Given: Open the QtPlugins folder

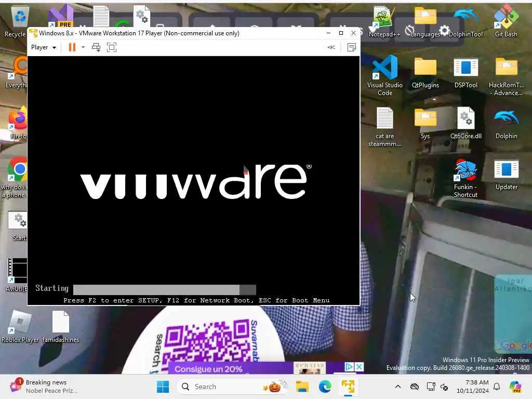Looking at the screenshot, I should 425,72.
